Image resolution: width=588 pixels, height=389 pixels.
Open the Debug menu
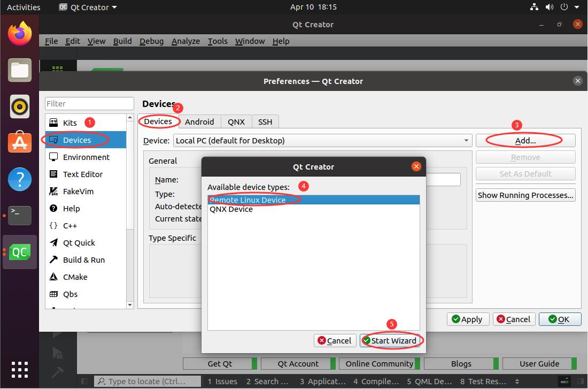(151, 41)
